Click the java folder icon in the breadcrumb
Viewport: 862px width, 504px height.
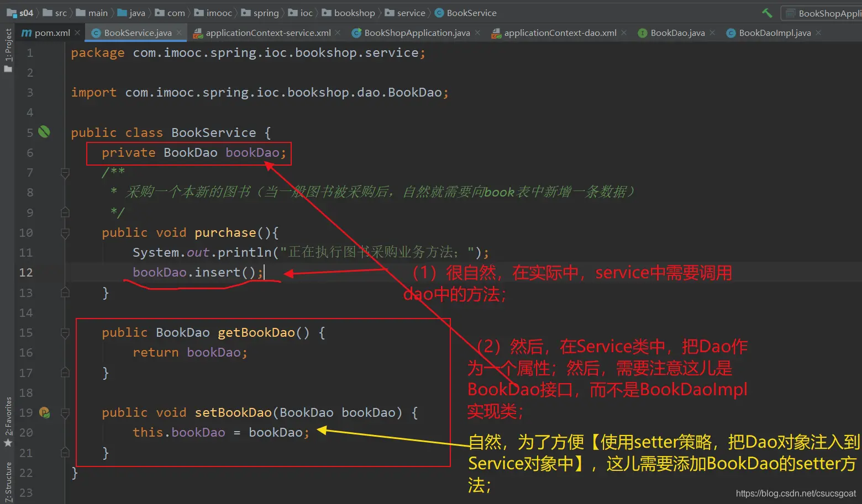(x=122, y=13)
